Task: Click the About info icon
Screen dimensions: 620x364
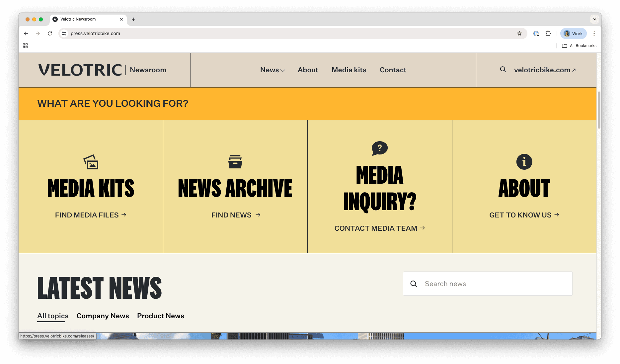Action: click(524, 162)
